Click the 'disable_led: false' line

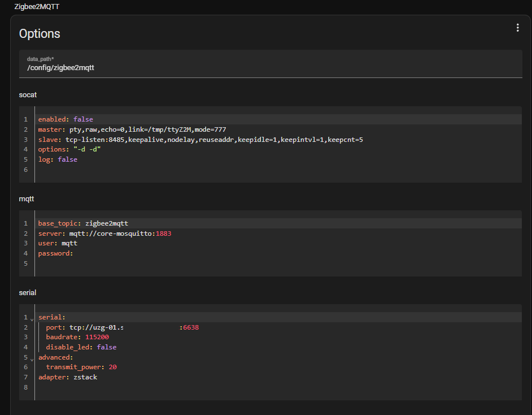point(278,347)
